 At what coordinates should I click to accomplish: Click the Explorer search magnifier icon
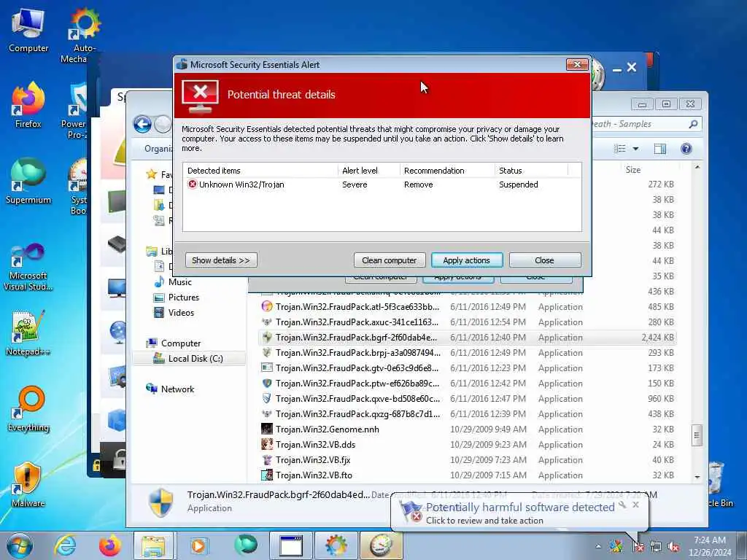(x=693, y=124)
